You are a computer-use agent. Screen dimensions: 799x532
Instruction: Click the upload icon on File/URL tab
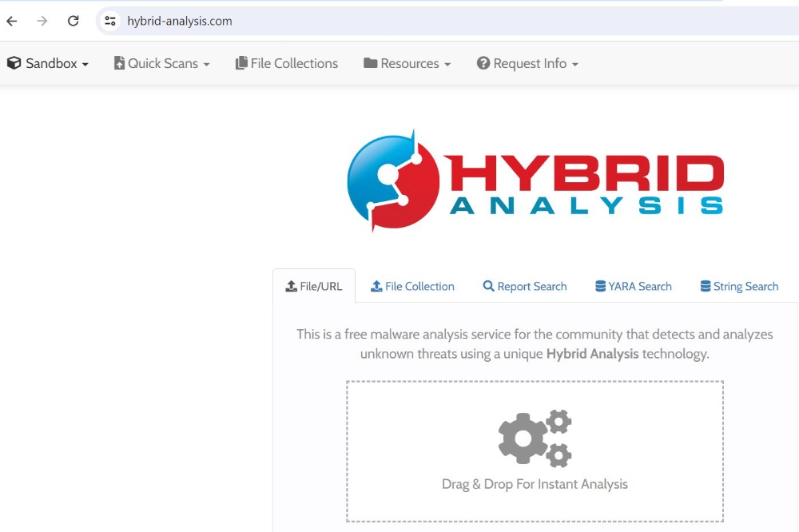[291, 287]
